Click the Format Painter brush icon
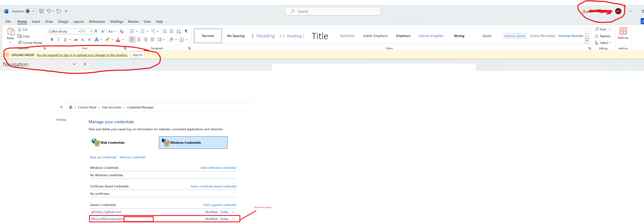Screen dimensions: 644x223 point(19,43)
